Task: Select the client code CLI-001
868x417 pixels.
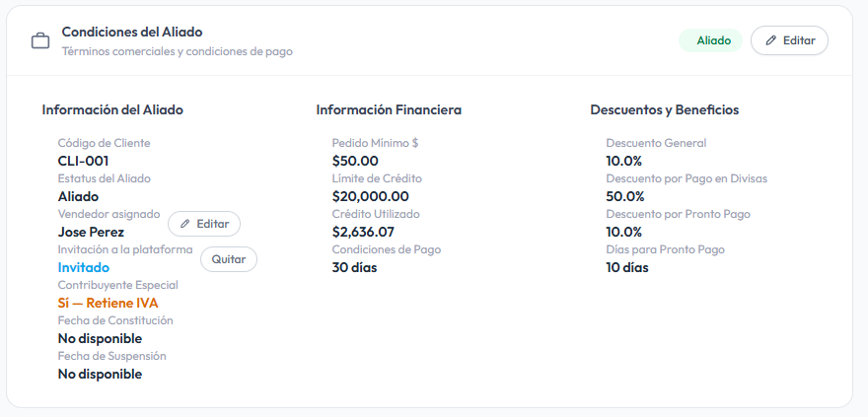Action: (84, 162)
